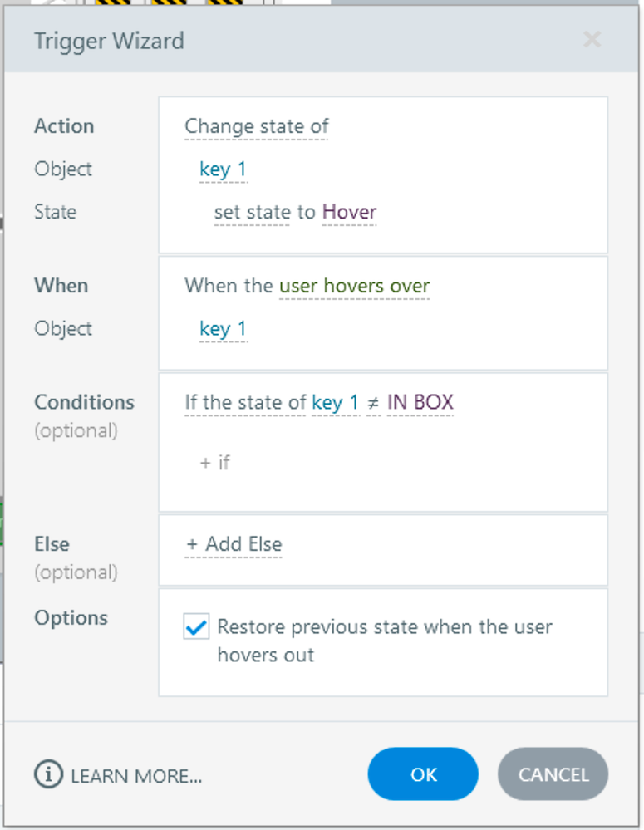Click the 'Restore previous state when user hovers out' label
This screenshot has height=830, width=644.
[384, 641]
